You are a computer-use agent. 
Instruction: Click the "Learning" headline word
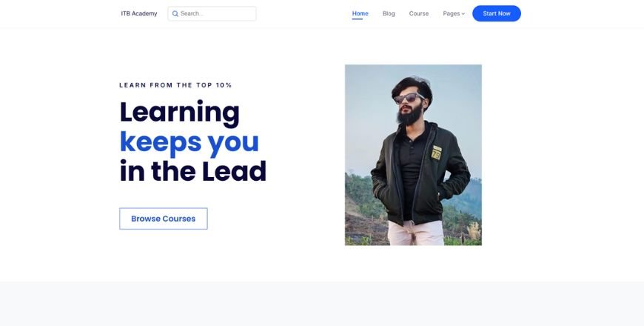[x=179, y=112]
